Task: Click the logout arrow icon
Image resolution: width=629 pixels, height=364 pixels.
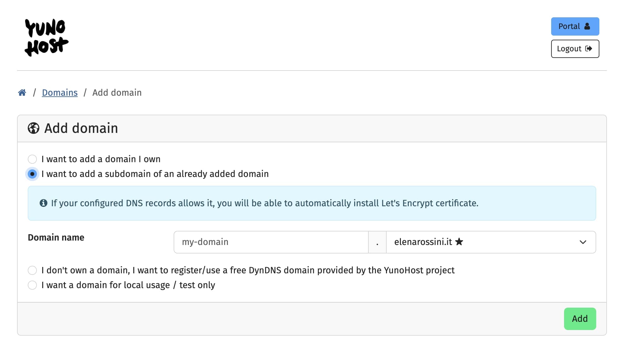Action: 589,48
